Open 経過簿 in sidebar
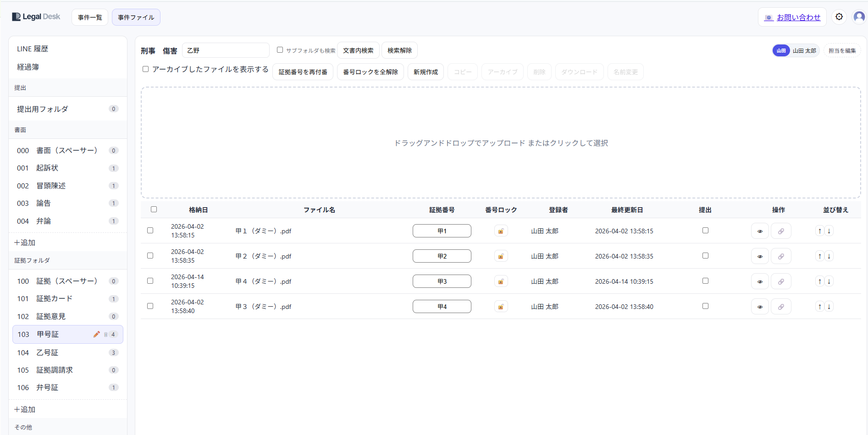868x435 pixels. click(68, 67)
